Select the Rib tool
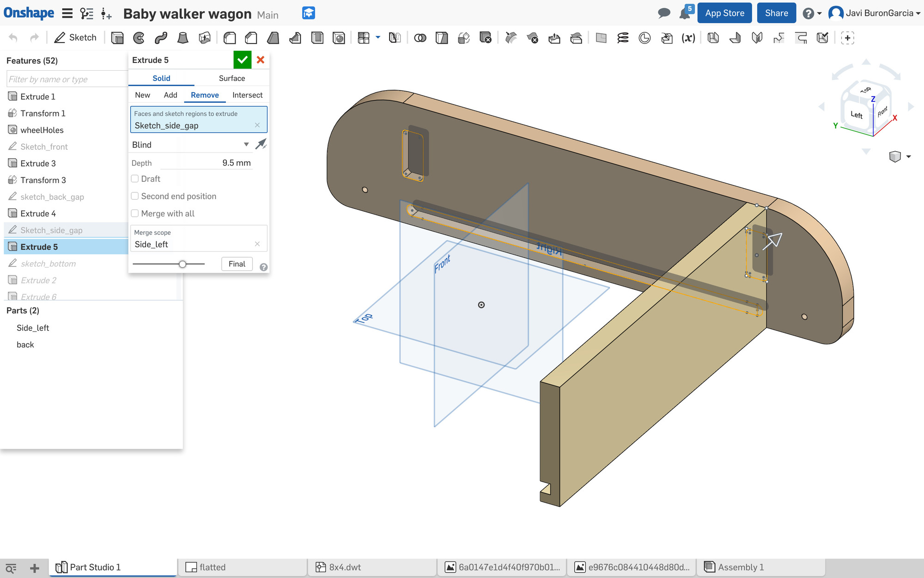The image size is (924, 578). click(295, 38)
